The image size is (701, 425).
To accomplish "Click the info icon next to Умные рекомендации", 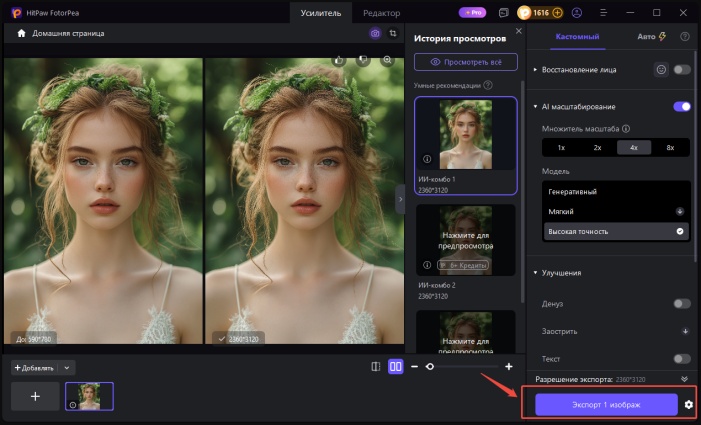I will coord(488,85).
